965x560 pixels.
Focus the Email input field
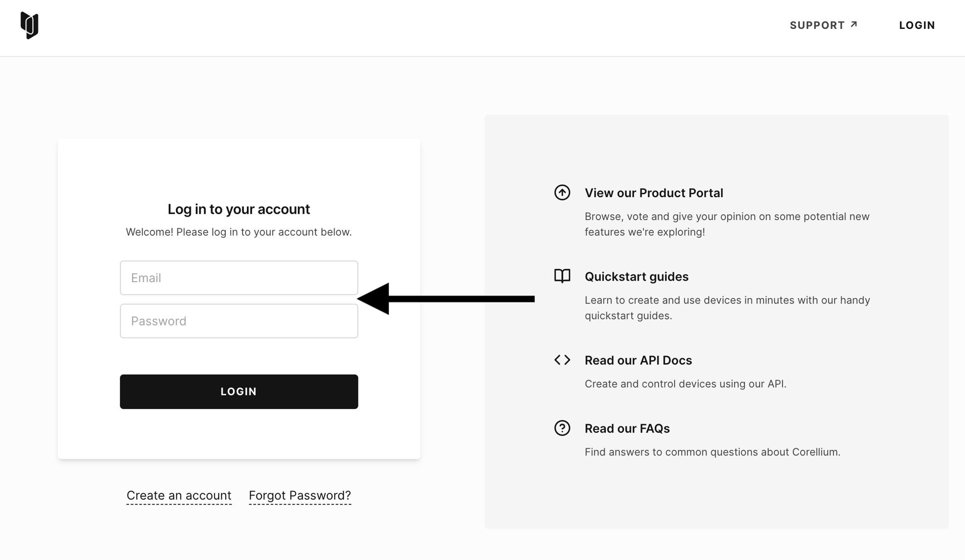click(x=239, y=278)
